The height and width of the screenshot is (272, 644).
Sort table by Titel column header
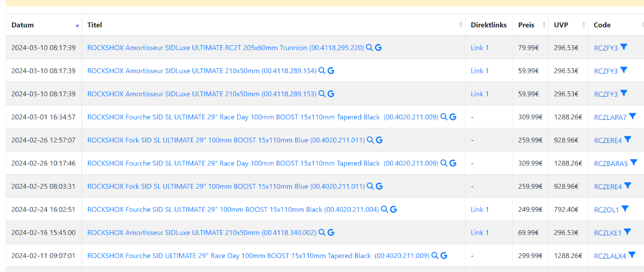pyautogui.click(x=94, y=25)
